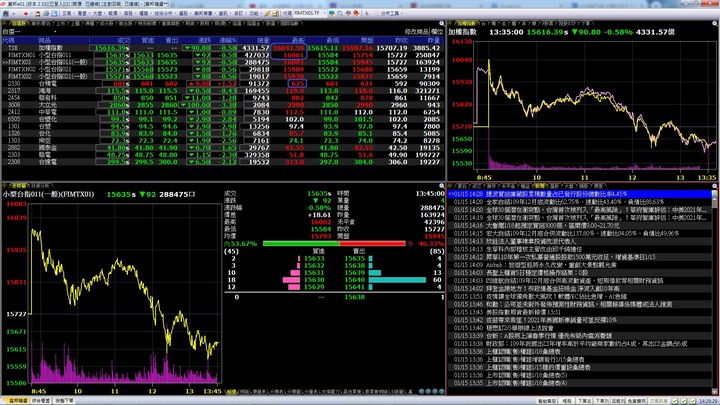Open the highlighted 01/15 14:28 news headline
This screenshot has width=720, height=405.
coord(580,194)
